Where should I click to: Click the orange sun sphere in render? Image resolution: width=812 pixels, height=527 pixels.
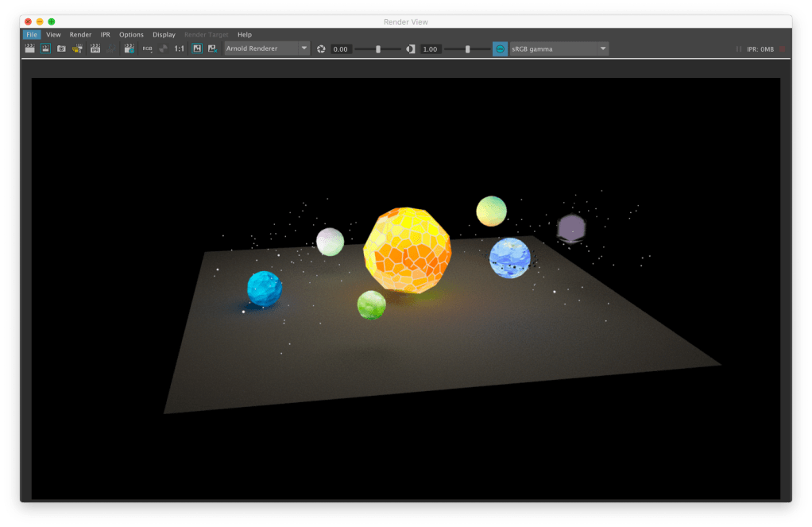tap(407, 250)
